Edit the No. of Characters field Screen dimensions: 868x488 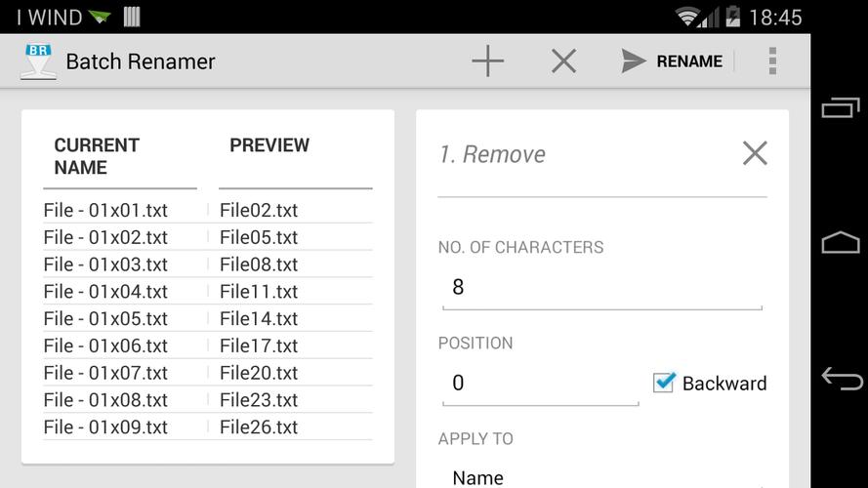click(601, 287)
